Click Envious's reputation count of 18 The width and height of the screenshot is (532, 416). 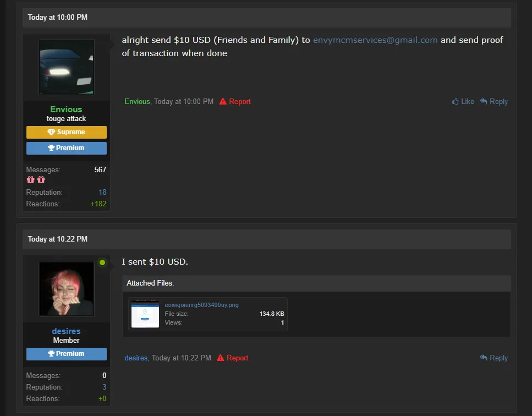click(102, 193)
